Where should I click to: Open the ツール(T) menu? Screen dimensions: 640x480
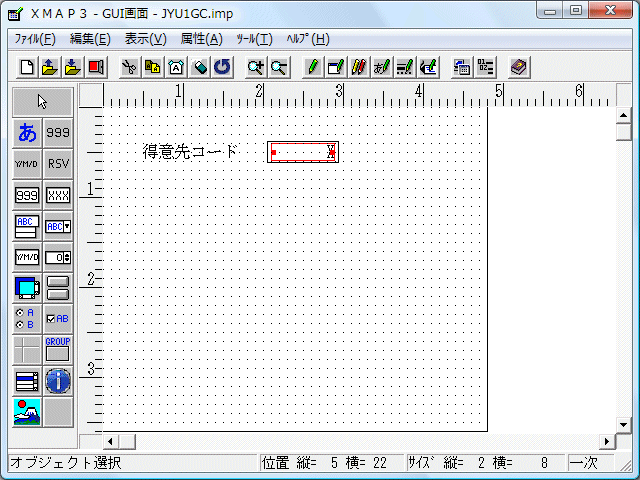[x=254, y=39]
